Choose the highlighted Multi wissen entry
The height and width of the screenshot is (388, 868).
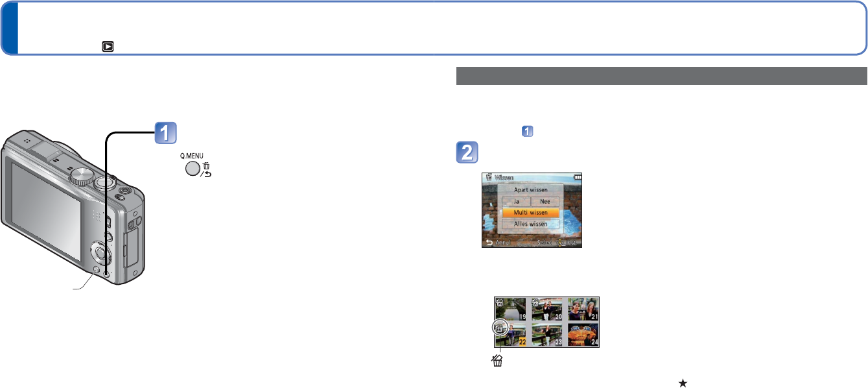pos(531,213)
